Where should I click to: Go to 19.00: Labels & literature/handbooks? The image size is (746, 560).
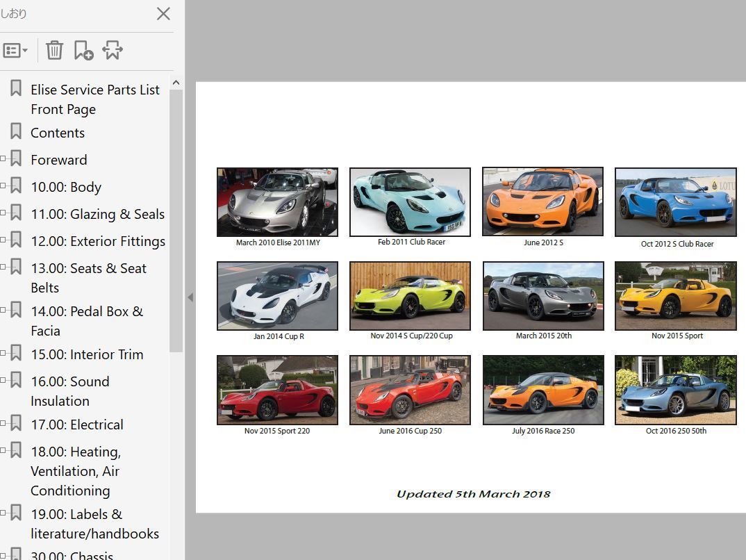click(94, 524)
